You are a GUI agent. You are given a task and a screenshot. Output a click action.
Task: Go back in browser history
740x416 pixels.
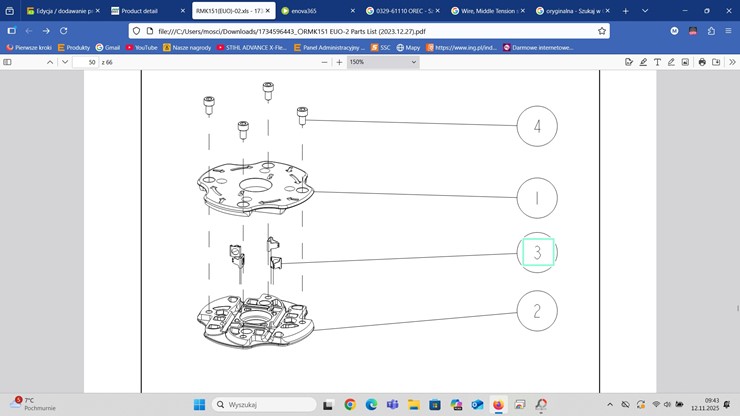[29, 31]
